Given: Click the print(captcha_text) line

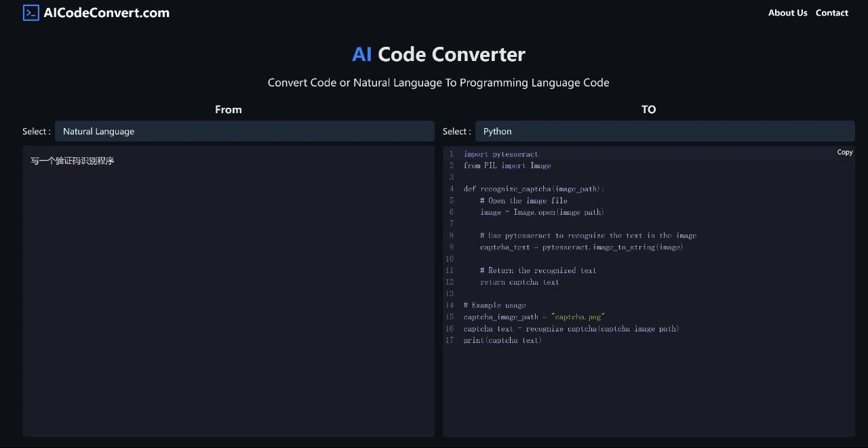Looking at the screenshot, I should pos(502,340).
